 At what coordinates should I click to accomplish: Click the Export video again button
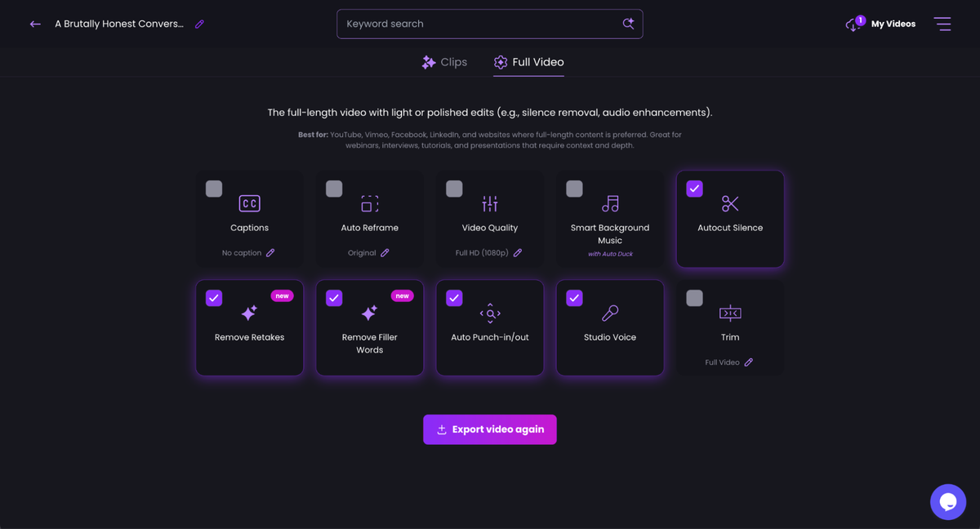pos(489,429)
